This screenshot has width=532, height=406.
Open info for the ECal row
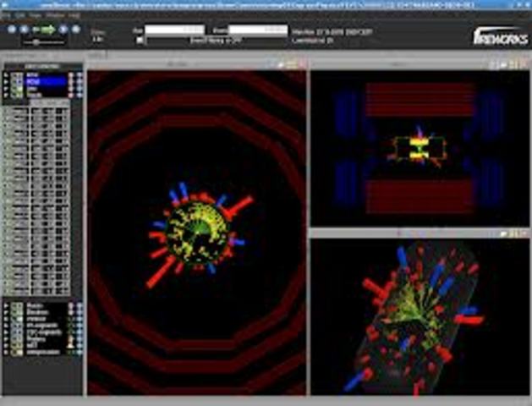pyautogui.click(x=79, y=75)
